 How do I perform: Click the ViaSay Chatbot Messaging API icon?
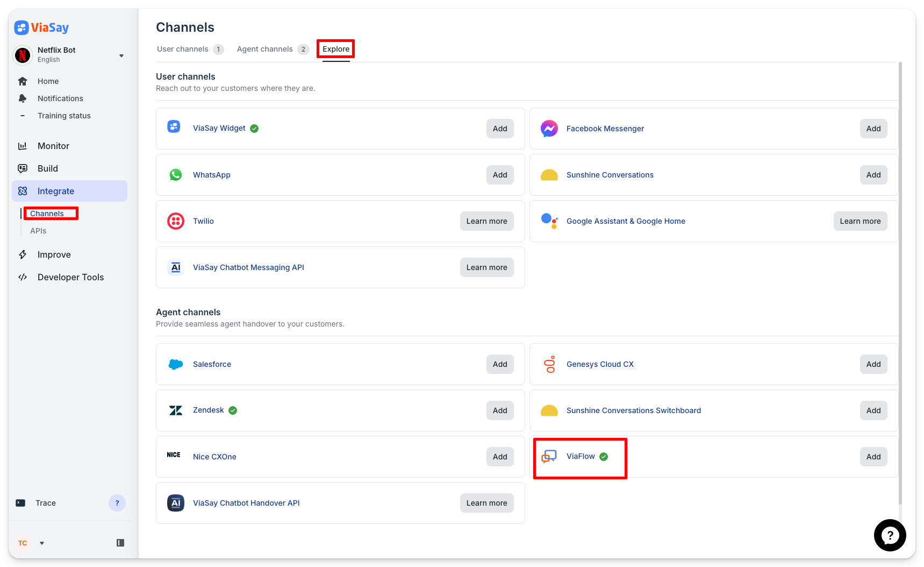coord(176,267)
